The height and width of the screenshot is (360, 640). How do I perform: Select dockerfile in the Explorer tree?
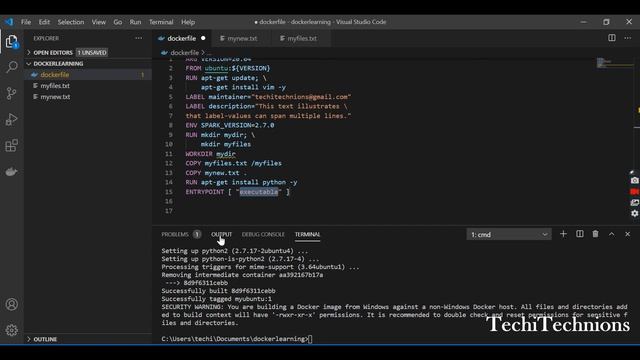click(88, 75)
